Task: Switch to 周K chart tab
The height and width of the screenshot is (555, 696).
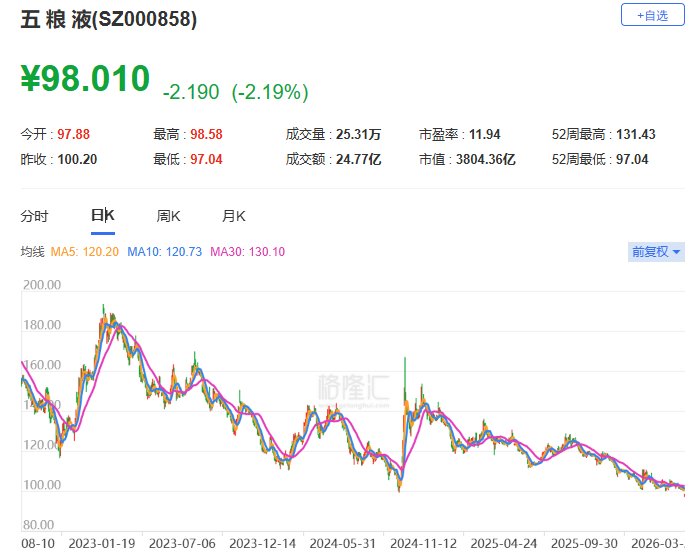Action: (x=168, y=216)
